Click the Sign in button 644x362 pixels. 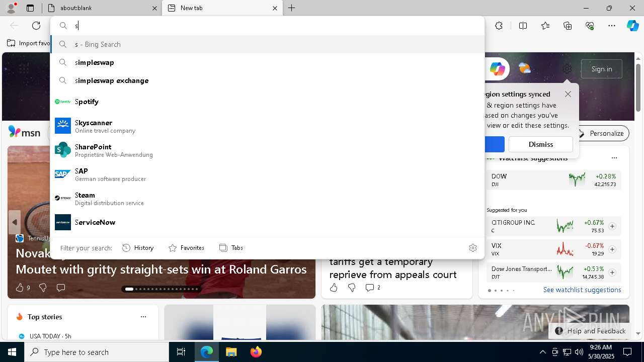click(x=602, y=69)
